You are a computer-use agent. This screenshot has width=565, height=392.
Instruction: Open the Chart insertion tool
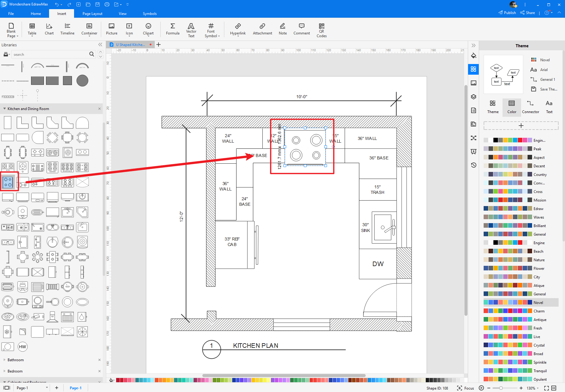tap(49, 30)
